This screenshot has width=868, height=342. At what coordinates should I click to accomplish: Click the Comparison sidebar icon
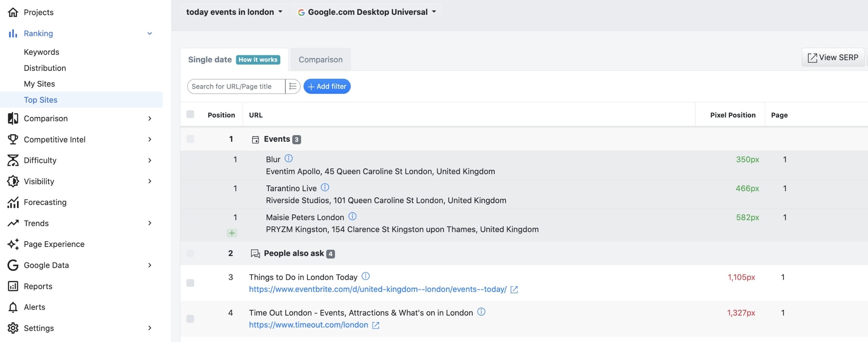[13, 119]
